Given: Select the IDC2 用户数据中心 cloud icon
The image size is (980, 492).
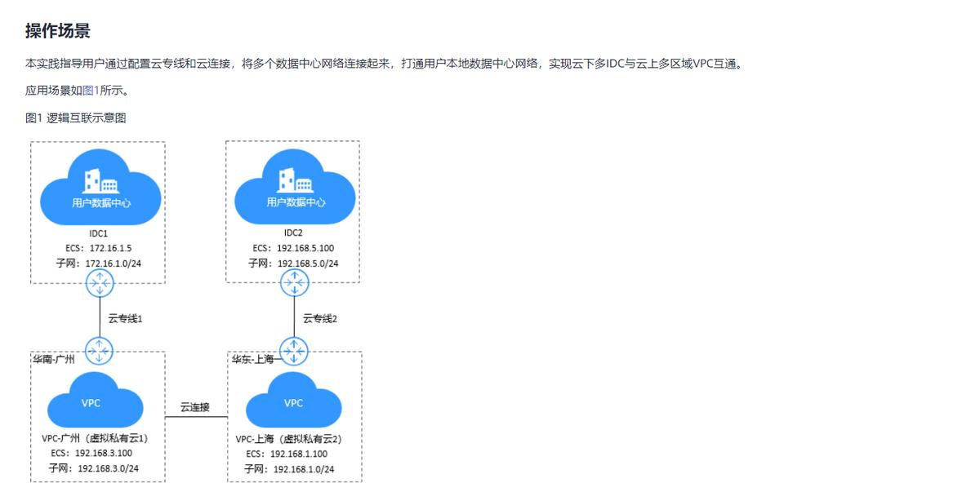Looking at the screenshot, I should [294, 188].
